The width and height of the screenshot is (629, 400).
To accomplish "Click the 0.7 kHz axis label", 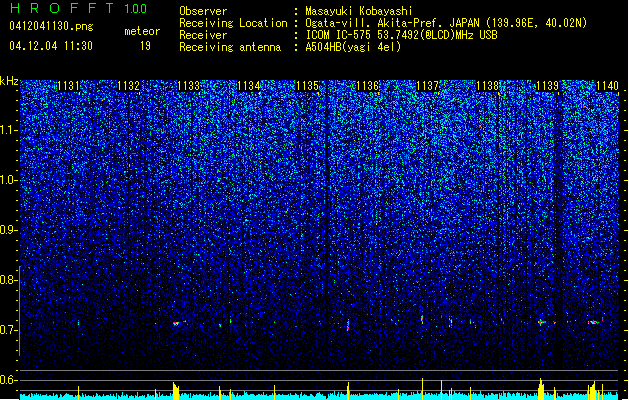I will 8,330.
